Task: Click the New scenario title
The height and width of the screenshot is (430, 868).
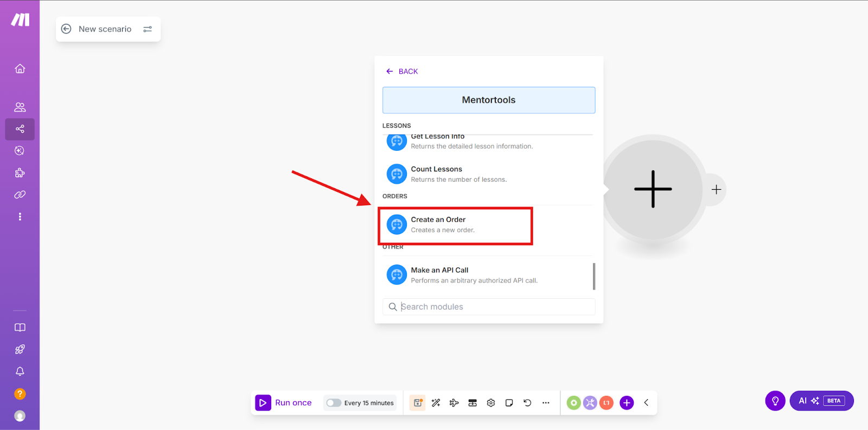Action: coord(105,29)
